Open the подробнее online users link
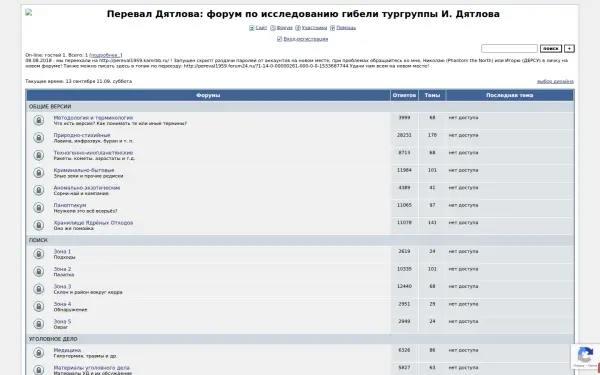This screenshot has height=375, width=600. coord(106,55)
